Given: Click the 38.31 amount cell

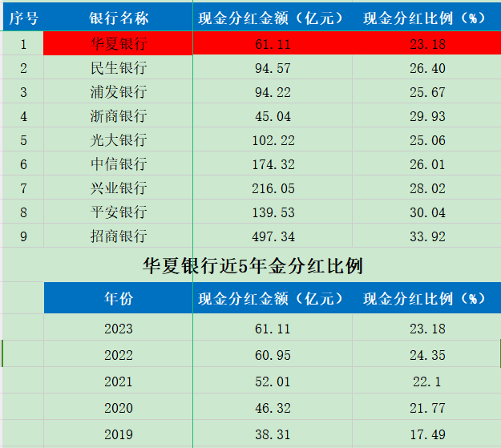Looking at the screenshot, I should [273, 434].
